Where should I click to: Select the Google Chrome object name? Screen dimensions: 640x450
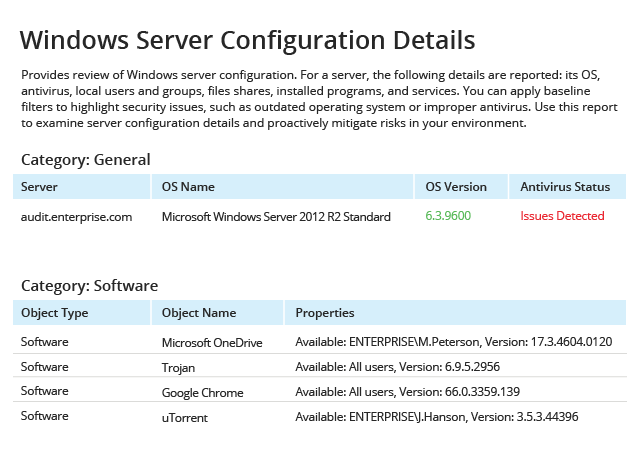click(202, 393)
